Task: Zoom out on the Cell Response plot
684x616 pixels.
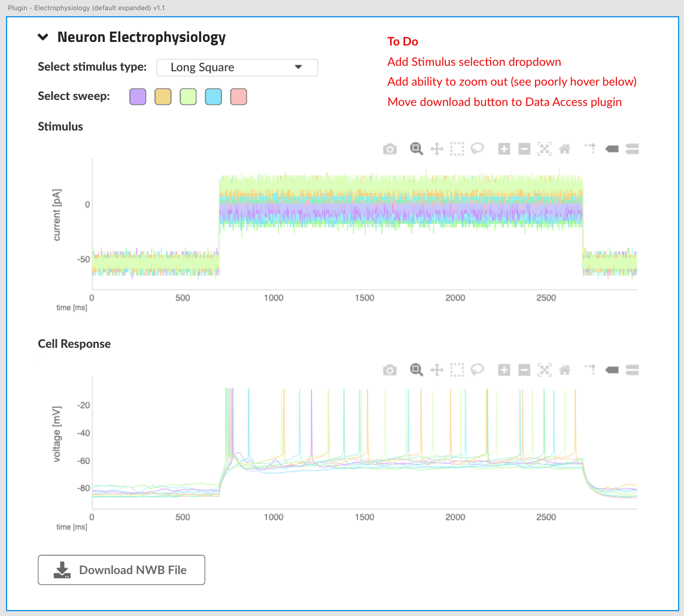Action: tap(524, 371)
